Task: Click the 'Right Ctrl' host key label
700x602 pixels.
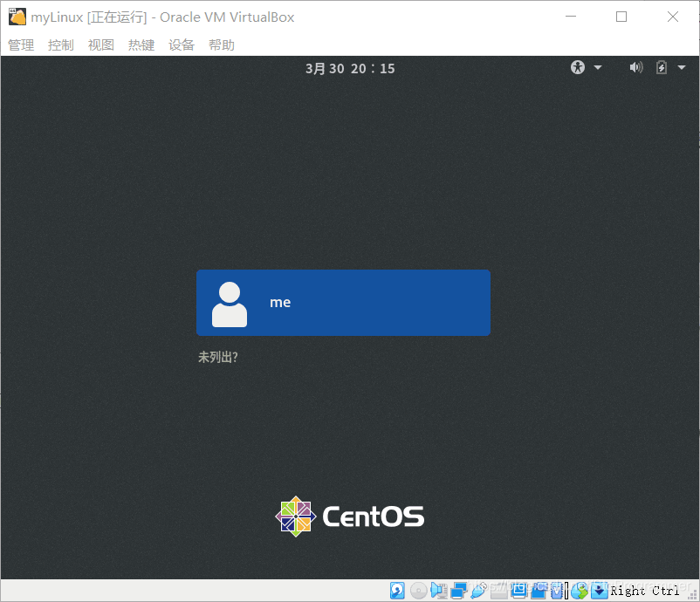Action: tap(645, 591)
